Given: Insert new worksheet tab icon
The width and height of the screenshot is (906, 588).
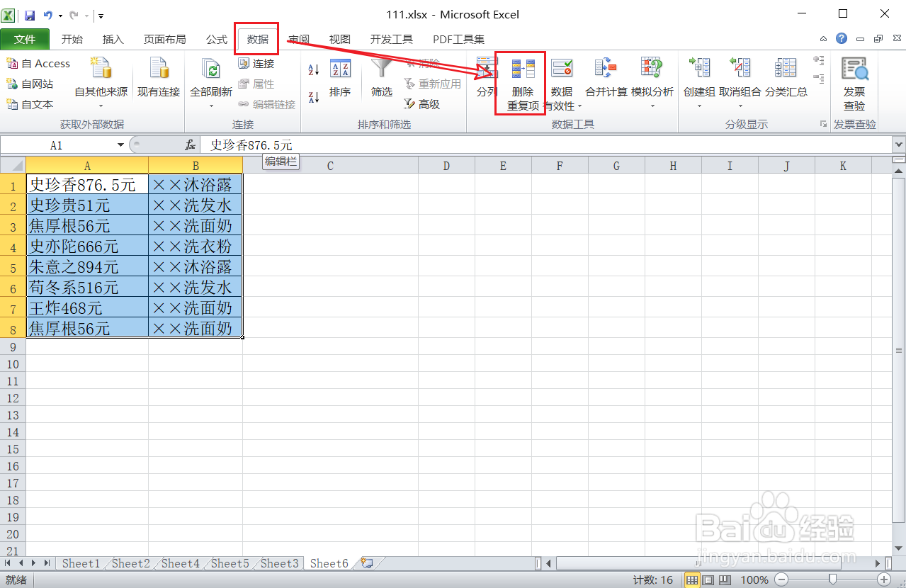Looking at the screenshot, I should click(367, 563).
